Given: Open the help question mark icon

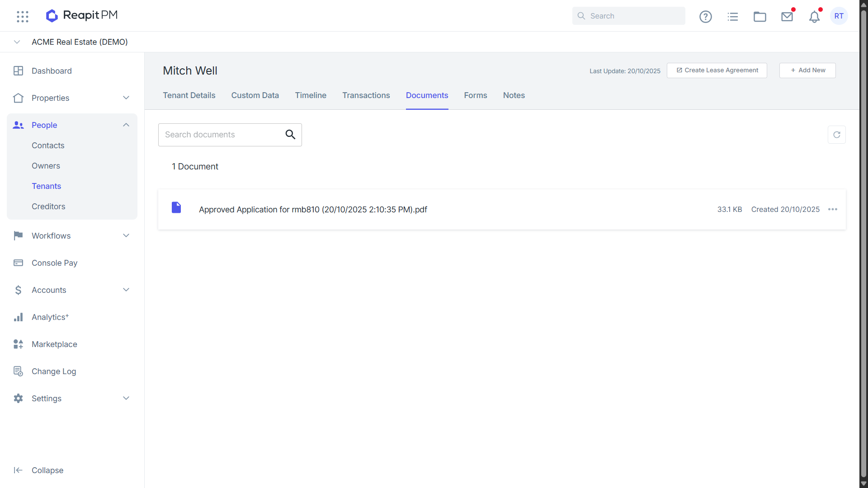Looking at the screenshot, I should [x=706, y=17].
